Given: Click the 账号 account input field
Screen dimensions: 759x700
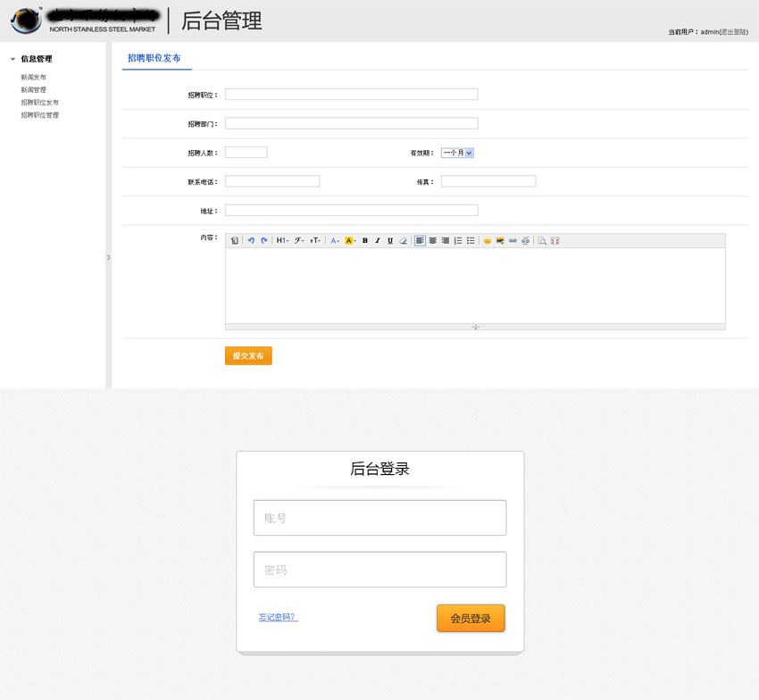Looking at the screenshot, I should pos(379,518).
